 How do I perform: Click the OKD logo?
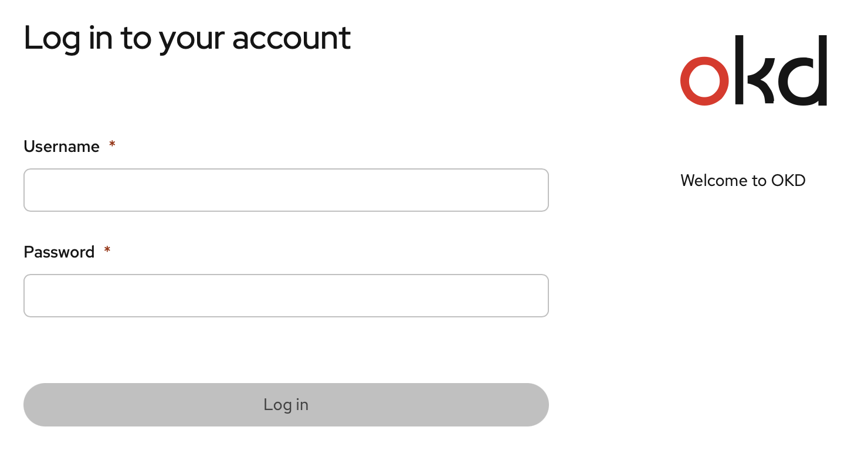coord(754,71)
